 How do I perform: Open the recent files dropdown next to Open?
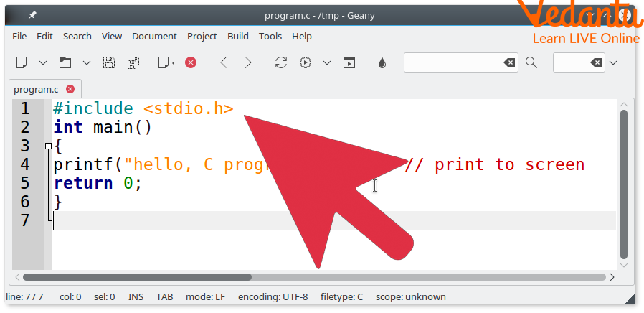(x=87, y=63)
